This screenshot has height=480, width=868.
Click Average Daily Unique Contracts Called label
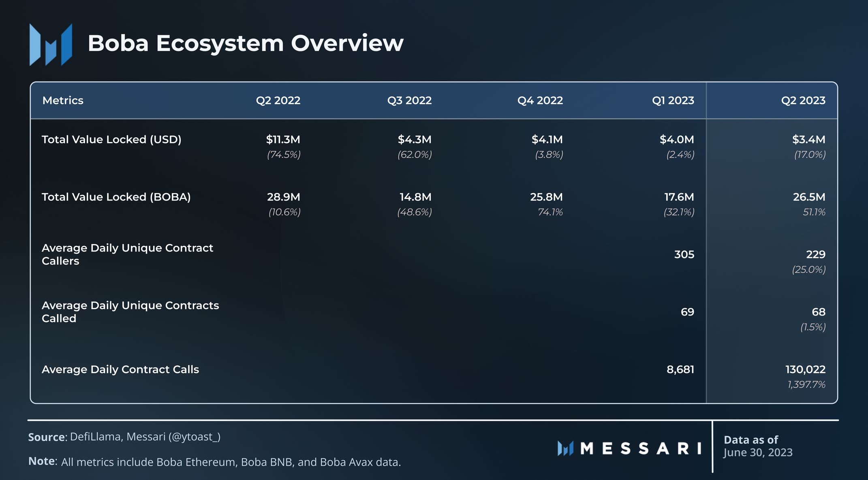point(130,312)
